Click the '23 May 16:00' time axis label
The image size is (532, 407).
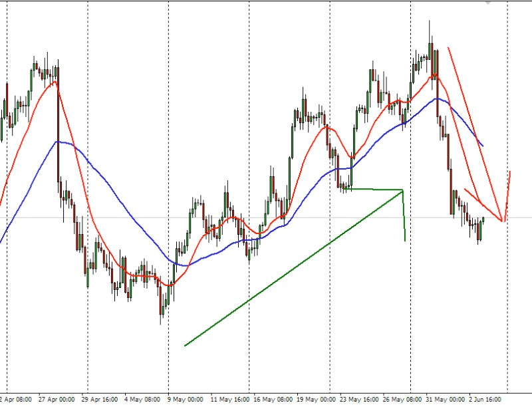pyautogui.click(x=359, y=400)
